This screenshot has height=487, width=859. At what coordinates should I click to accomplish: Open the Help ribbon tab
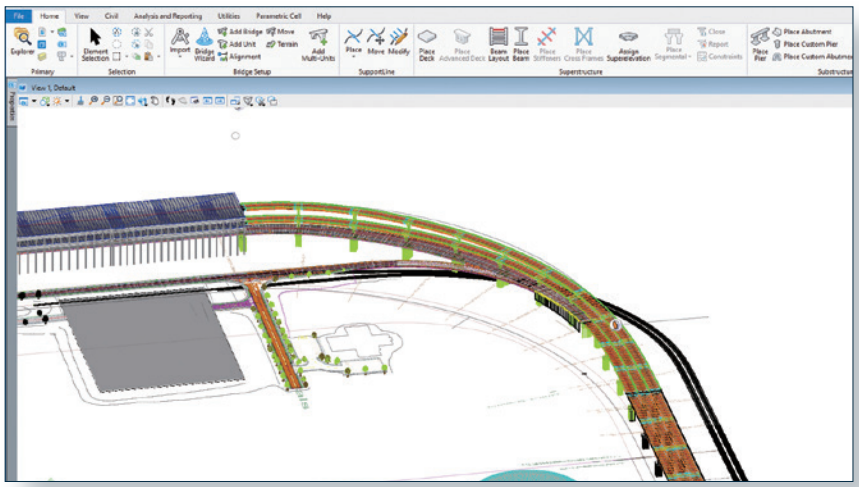pos(324,16)
